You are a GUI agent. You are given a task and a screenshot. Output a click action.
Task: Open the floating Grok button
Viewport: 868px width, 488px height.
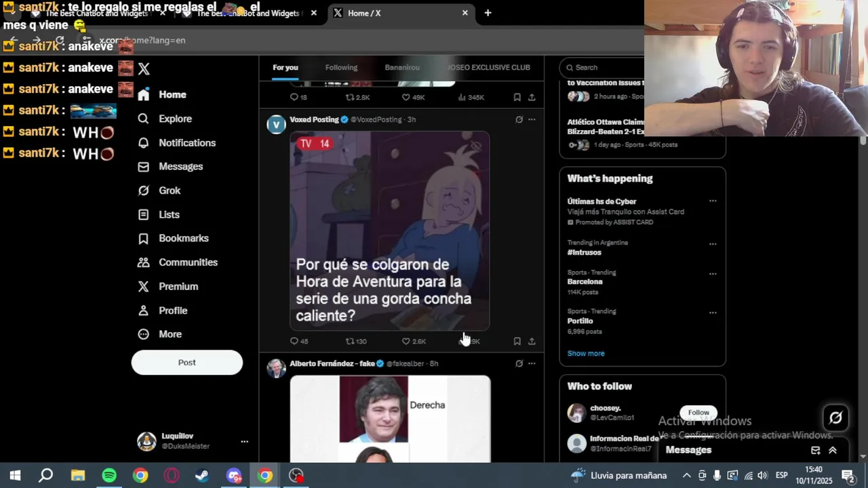(835, 418)
